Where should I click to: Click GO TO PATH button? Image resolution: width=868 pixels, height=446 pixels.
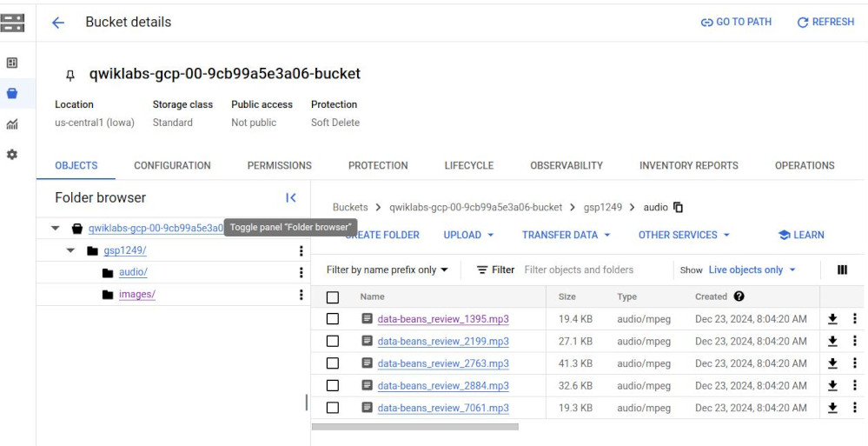[736, 22]
